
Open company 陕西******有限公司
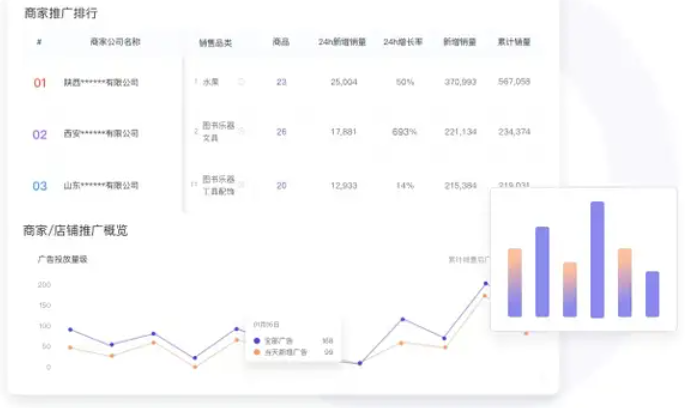pos(101,83)
